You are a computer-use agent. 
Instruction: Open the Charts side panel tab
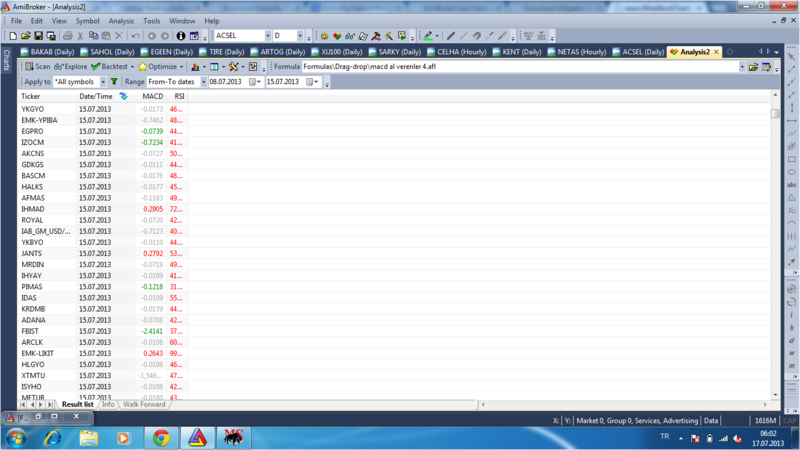click(x=6, y=60)
